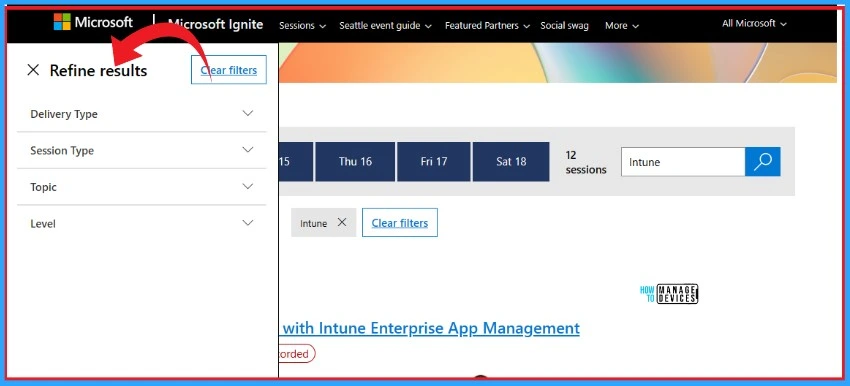This screenshot has width=850, height=386.
Task: Expand the Topic filter
Action: 141,186
